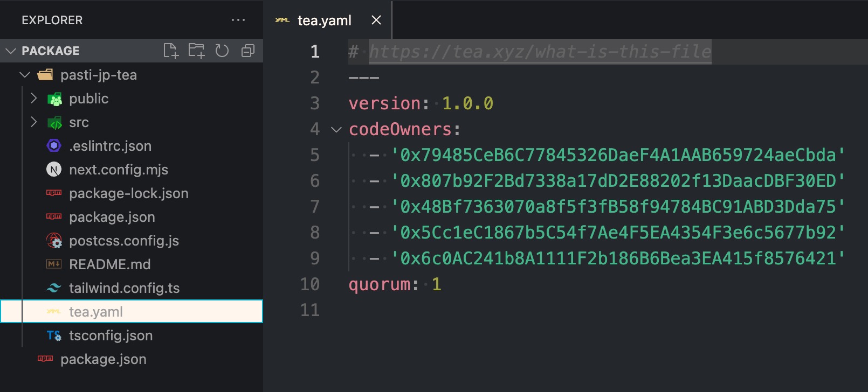
Task: Close the tea.yaml editor tab
Action: (376, 20)
